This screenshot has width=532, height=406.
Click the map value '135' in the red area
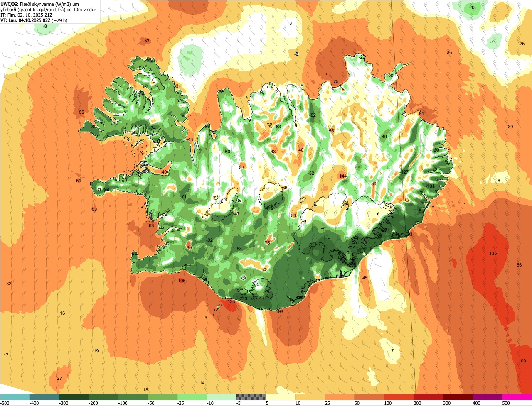tap(493, 253)
